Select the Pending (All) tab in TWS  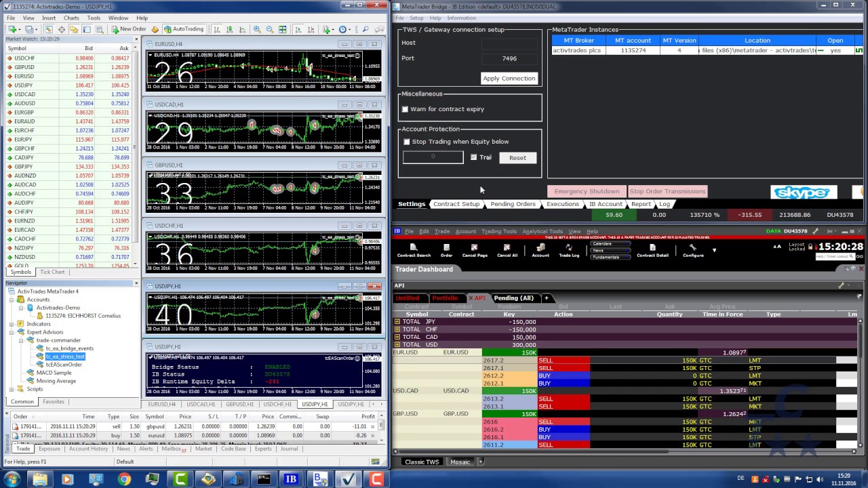pyautogui.click(x=513, y=298)
